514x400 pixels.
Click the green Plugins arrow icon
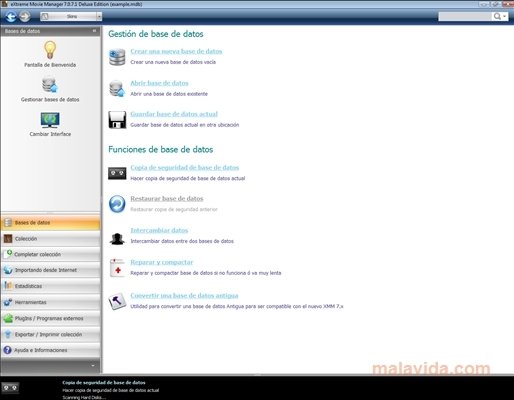(x=8, y=318)
